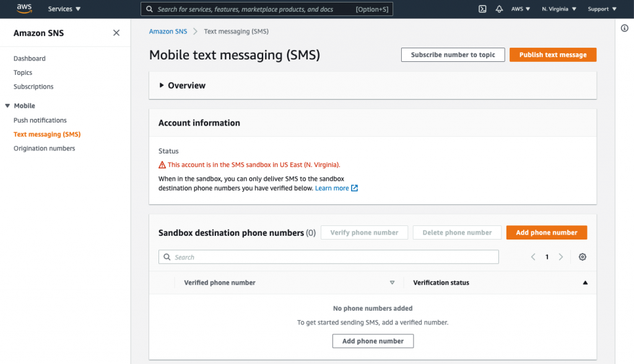Viewport: 634px width, 364px height.
Task: Collapse the Mobile section in sidebar
Action: (7, 105)
